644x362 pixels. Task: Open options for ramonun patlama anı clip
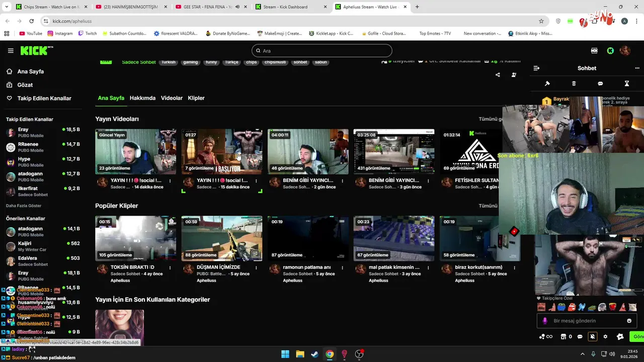pos(342,268)
